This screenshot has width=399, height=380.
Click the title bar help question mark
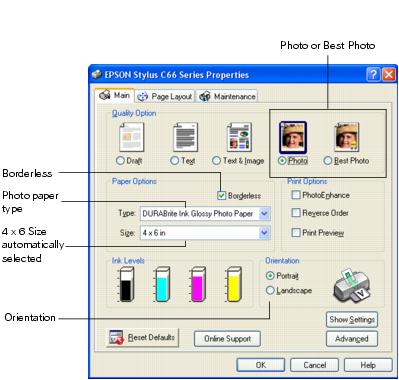pos(373,75)
